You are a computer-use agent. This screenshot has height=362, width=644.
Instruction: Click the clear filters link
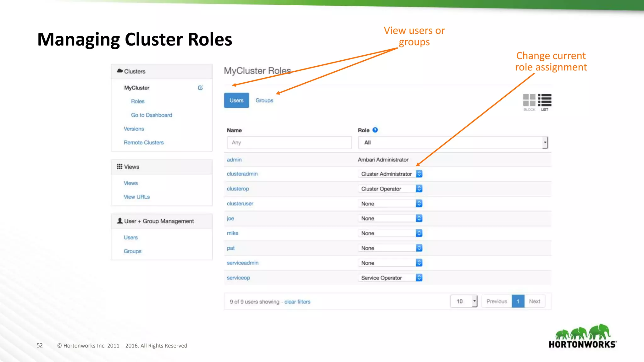pyautogui.click(x=297, y=302)
